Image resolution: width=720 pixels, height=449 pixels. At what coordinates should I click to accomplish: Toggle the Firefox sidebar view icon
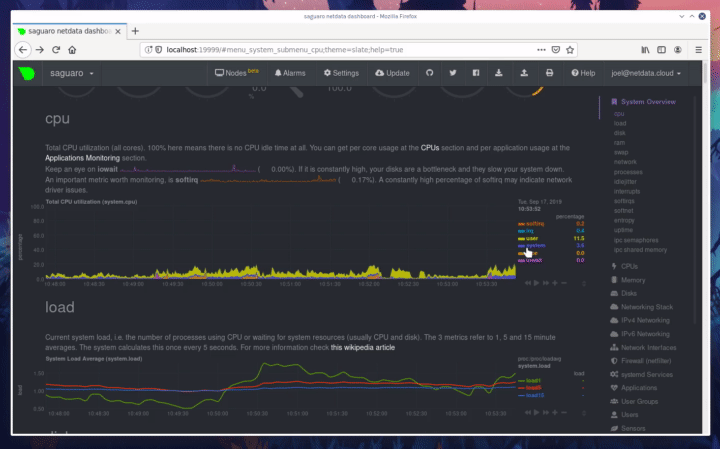point(661,50)
